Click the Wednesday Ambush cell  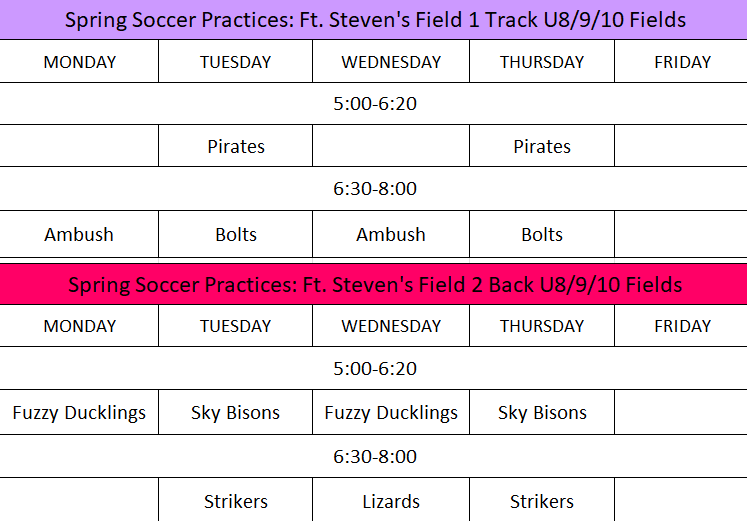(x=391, y=235)
